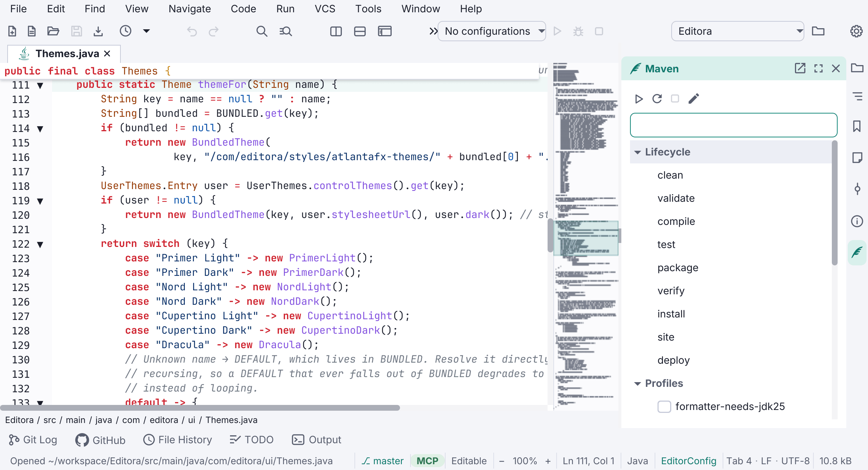This screenshot has width=868, height=470.
Task: Open the Editora project dropdown
Action: [x=738, y=31]
